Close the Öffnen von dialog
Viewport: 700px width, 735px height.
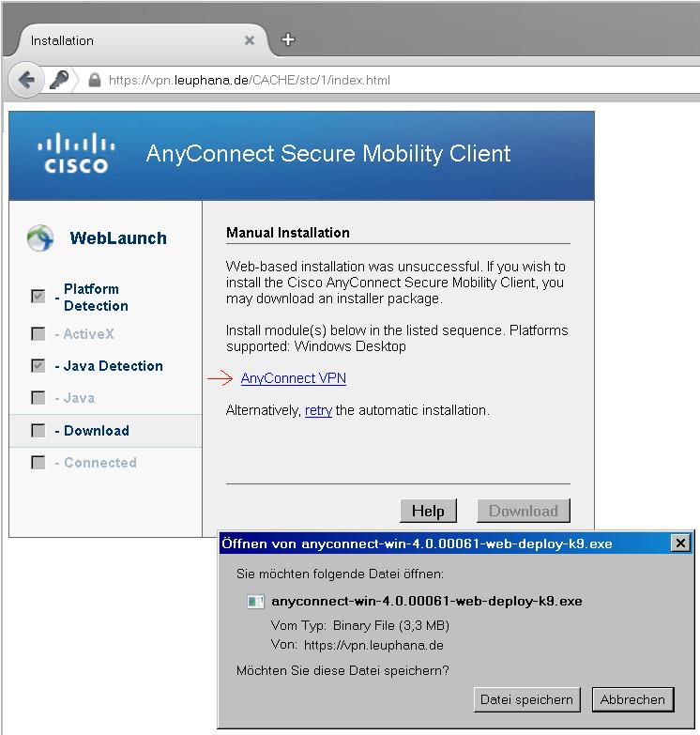pyautogui.click(x=680, y=543)
